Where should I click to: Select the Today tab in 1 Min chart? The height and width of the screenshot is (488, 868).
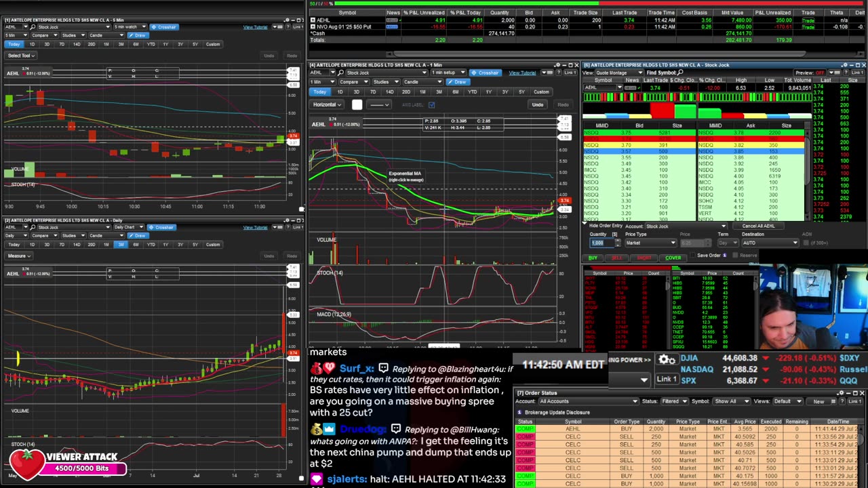point(320,91)
